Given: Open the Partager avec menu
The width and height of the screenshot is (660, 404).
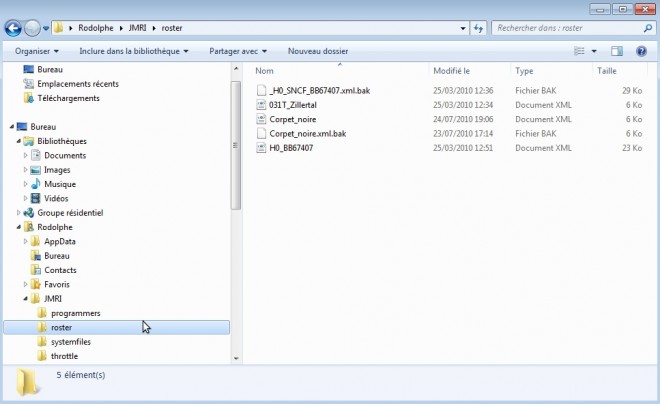Looking at the screenshot, I should click(x=238, y=51).
